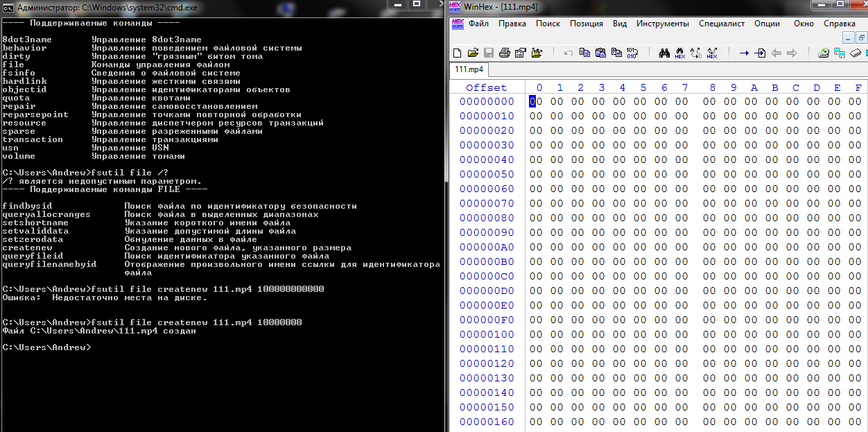Image resolution: width=868 pixels, height=432 pixels.
Task: Open the Позиция menu
Action: pyautogui.click(x=587, y=24)
